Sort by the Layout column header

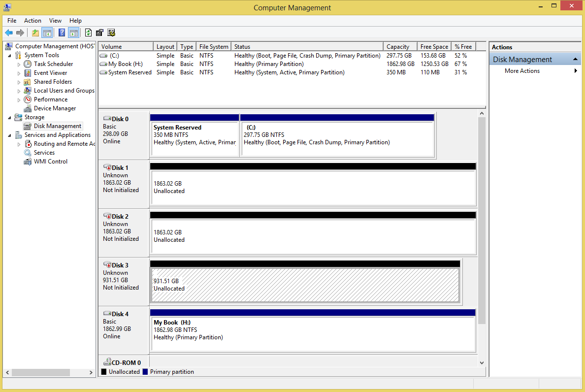[165, 47]
